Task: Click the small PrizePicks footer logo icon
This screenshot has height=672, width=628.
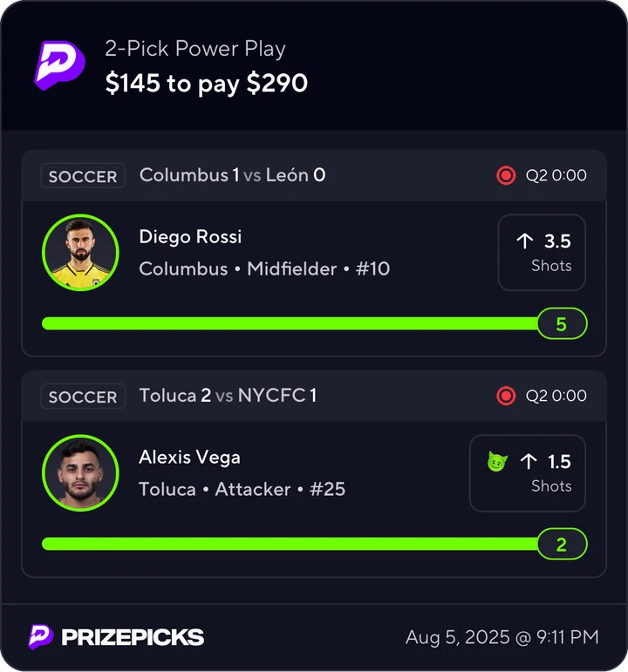Action: [41, 637]
